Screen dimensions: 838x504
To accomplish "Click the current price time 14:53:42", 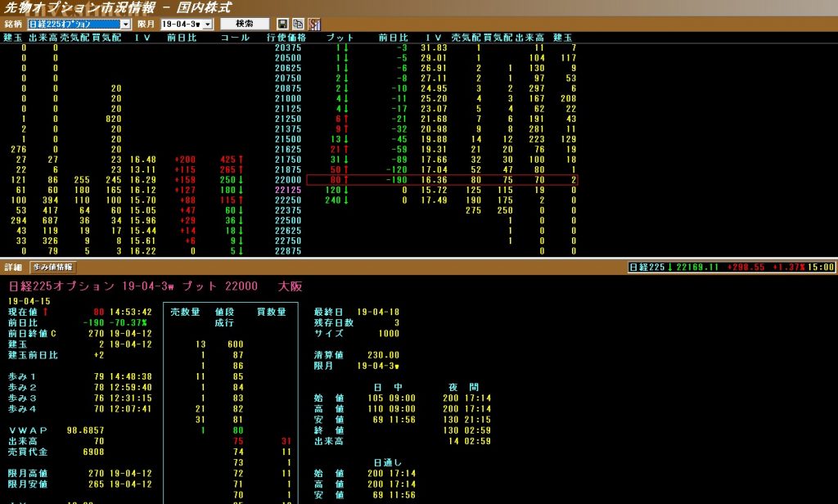I will tap(131, 312).
